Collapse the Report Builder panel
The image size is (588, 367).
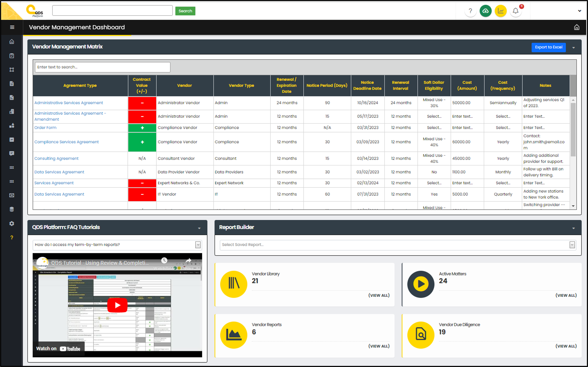point(574,228)
